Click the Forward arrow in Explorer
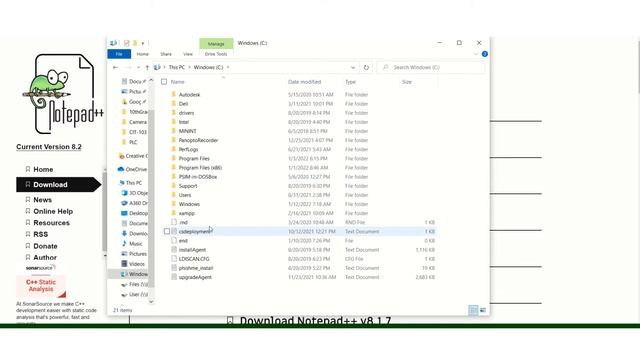The height and width of the screenshot is (360, 640). (128, 67)
